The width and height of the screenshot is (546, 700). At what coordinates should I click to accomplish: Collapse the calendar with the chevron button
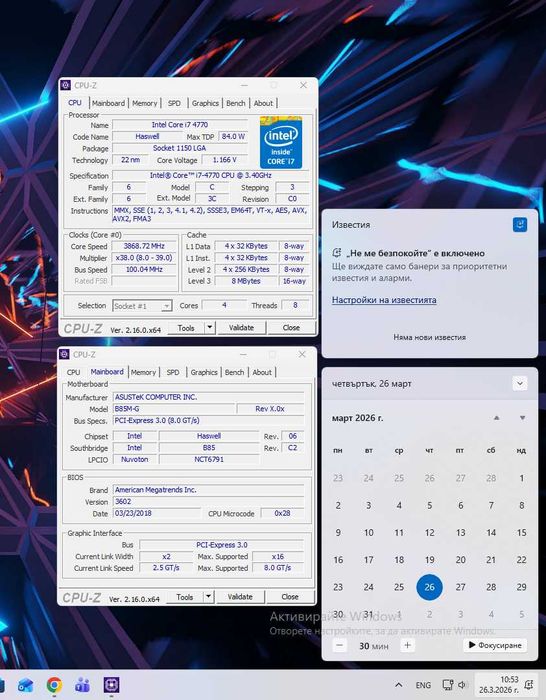(520, 383)
